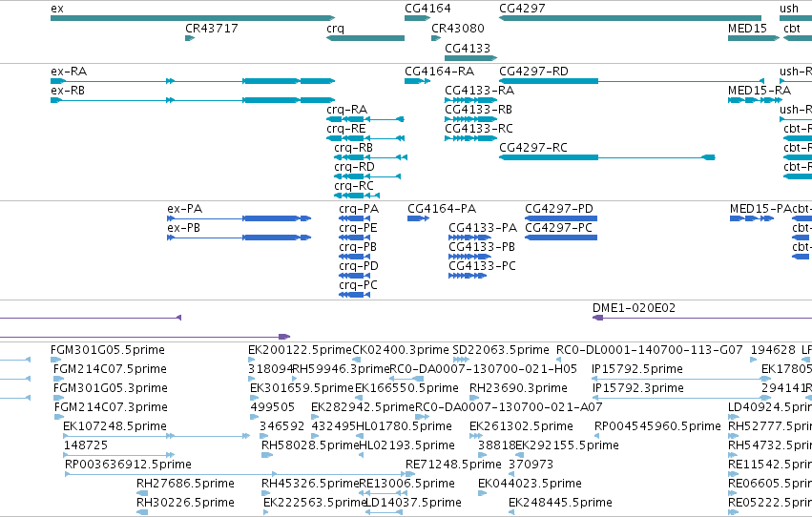Click the CG4297-PC protein label
812x517 pixels.
point(559,228)
